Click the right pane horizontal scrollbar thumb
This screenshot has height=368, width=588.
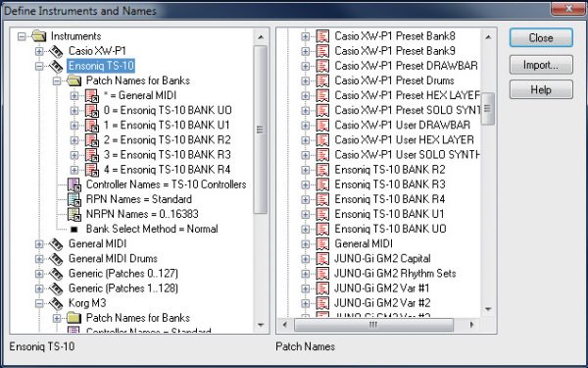(x=374, y=325)
